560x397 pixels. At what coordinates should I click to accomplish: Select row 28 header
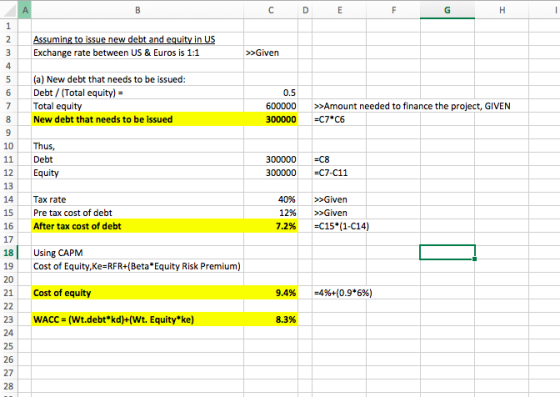9,386
